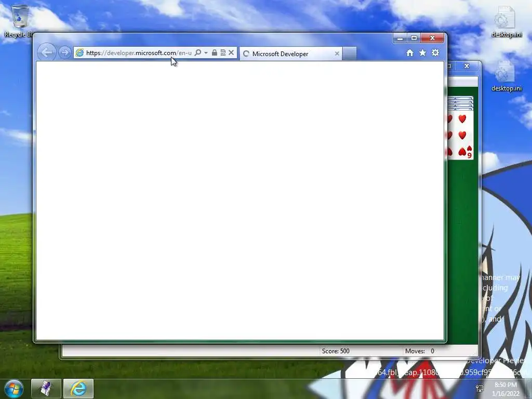Open Favorites with the star icon
The image size is (532, 399).
click(x=422, y=53)
